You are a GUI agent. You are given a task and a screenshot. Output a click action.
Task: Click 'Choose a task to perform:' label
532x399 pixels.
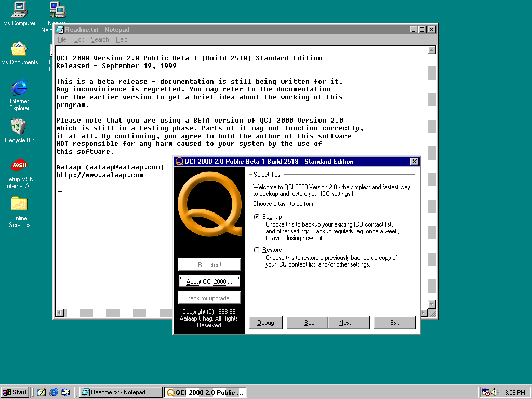pyautogui.click(x=284, y=204)
